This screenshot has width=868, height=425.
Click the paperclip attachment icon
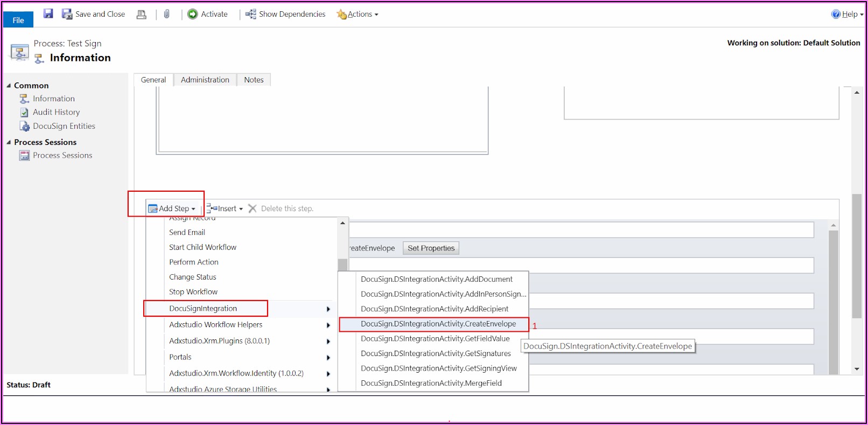coord(167,14)
